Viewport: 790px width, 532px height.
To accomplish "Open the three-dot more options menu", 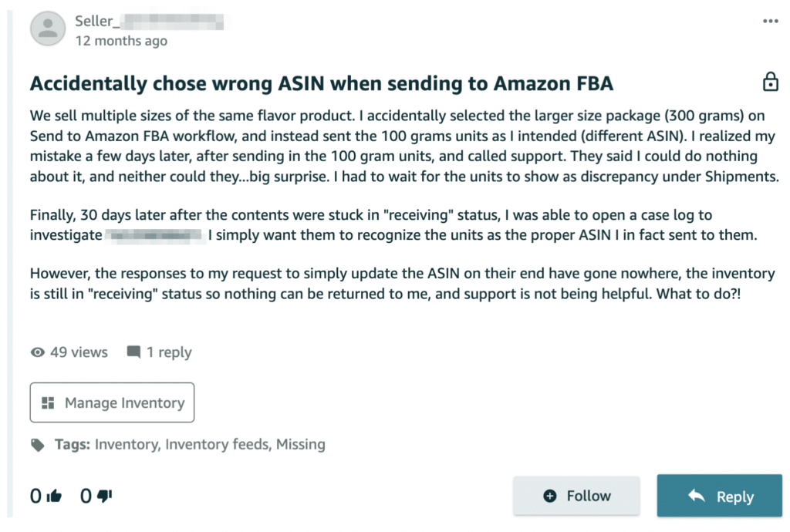I will tap(770, 22).
